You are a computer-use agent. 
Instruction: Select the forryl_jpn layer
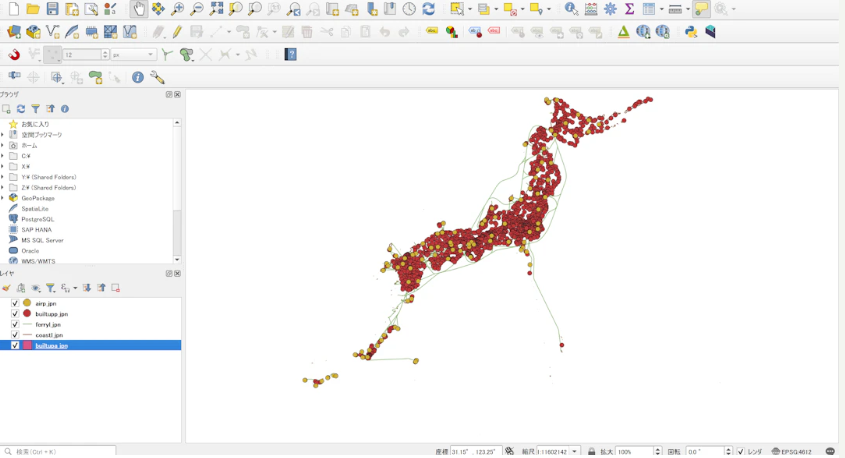pyautogui.click(x=48, y=324)
